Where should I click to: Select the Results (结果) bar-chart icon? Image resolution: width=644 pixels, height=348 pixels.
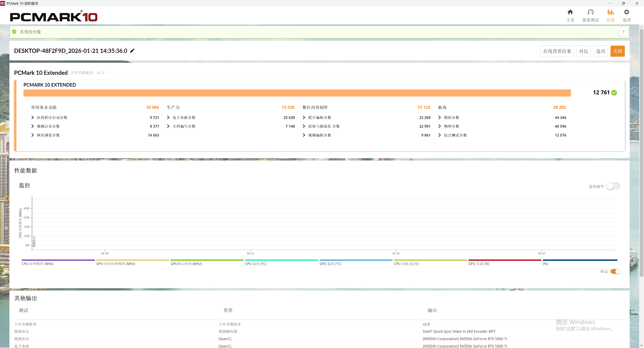(x=610, y=12)
